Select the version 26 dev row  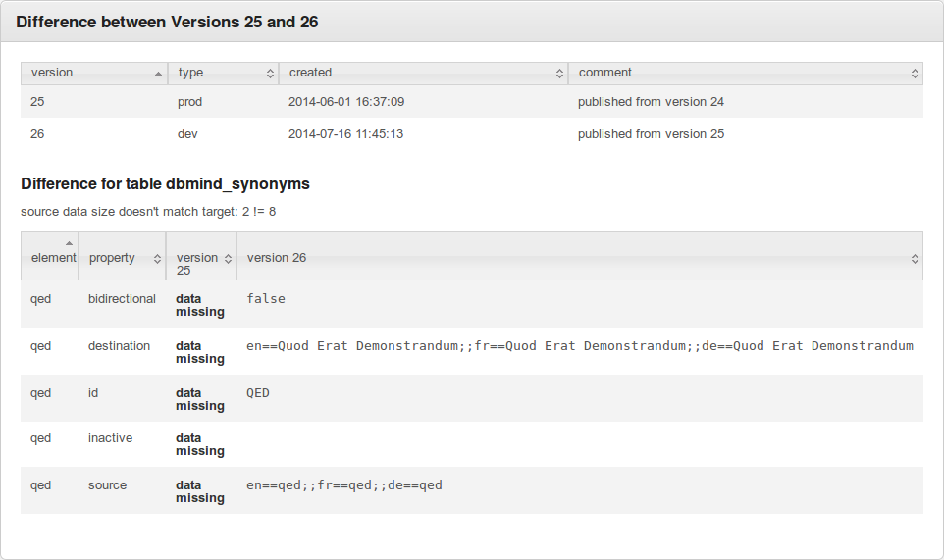point(471,134)
